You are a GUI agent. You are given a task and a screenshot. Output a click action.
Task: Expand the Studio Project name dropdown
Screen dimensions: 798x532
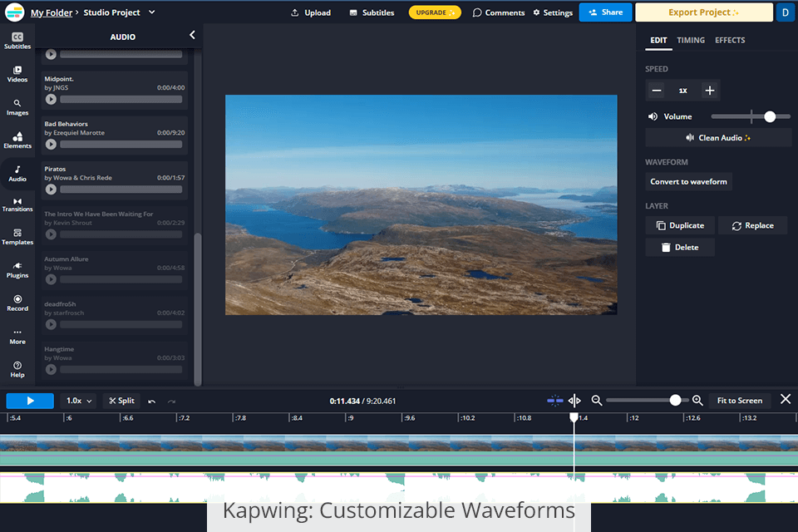151,12
